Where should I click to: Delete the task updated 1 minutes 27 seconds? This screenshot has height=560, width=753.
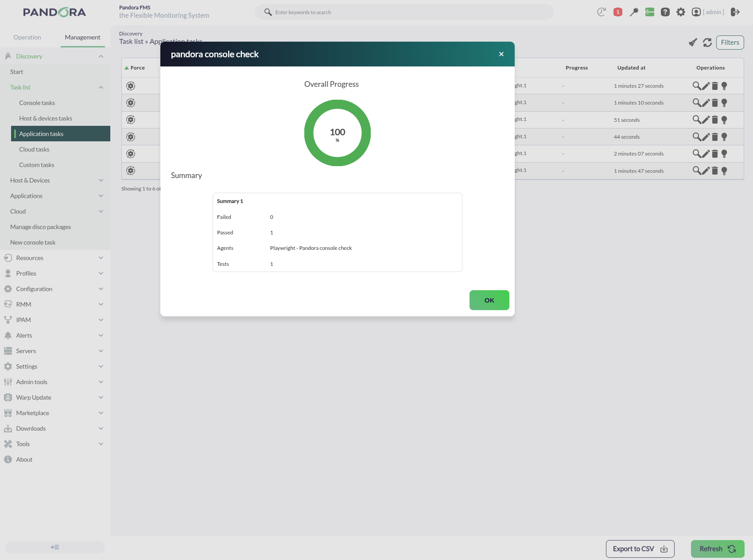[x=715, y=86]
